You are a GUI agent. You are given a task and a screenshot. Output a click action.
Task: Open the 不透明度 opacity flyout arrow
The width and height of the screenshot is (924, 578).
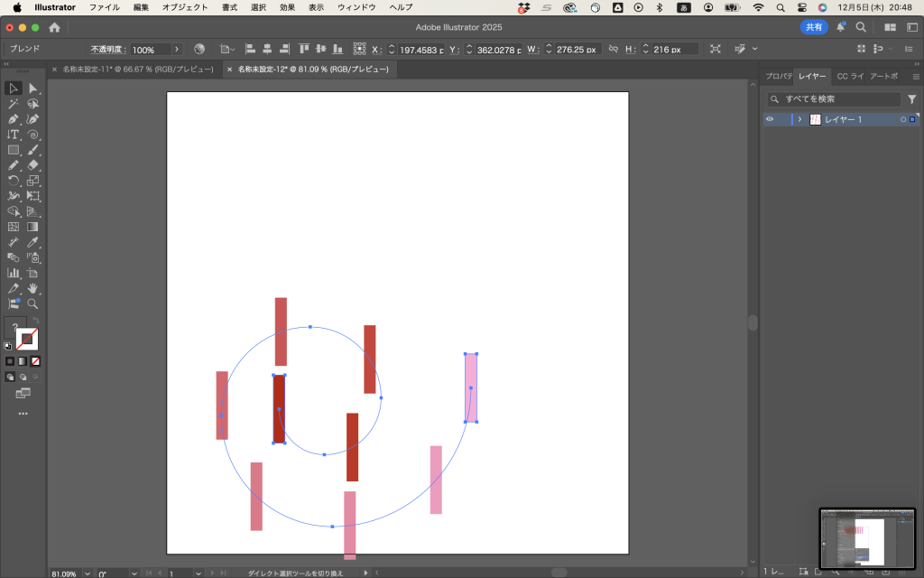click(x=176, y=49)
